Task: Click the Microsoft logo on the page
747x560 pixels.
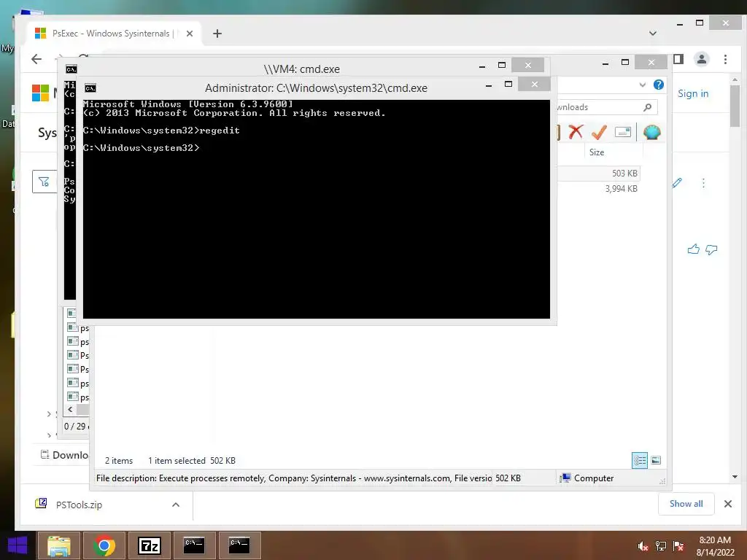Action: tap(41, 93)
